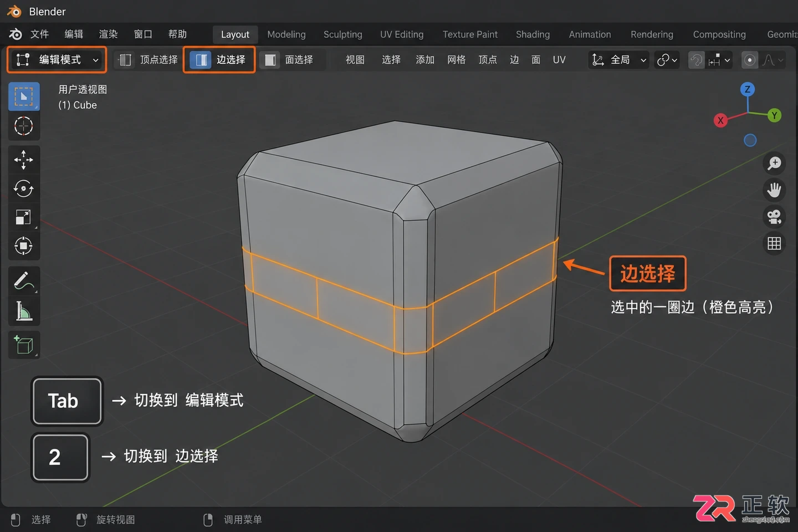Enable 顶点选择 vertex select mode

tap(148, 60)
